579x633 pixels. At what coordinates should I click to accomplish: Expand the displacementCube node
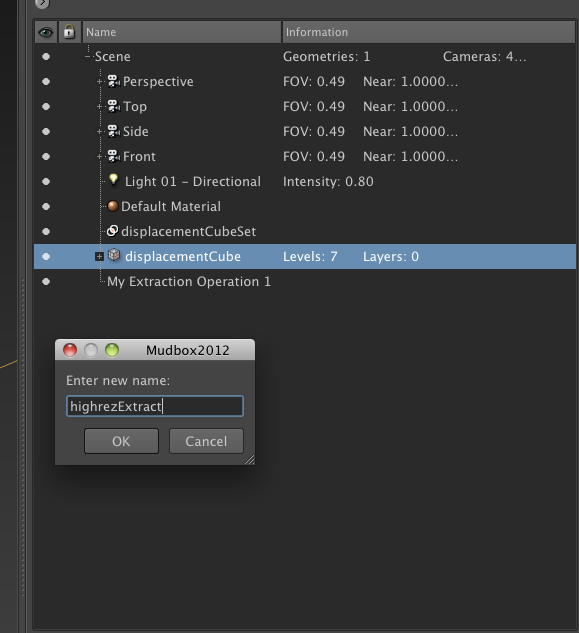[x=99, y=257]
